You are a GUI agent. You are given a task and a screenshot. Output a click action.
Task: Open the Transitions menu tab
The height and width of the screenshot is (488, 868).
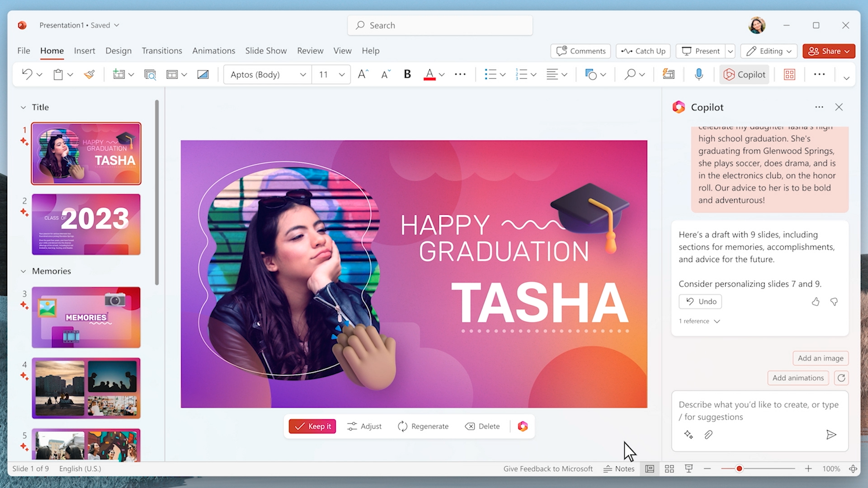pos(161,51)
